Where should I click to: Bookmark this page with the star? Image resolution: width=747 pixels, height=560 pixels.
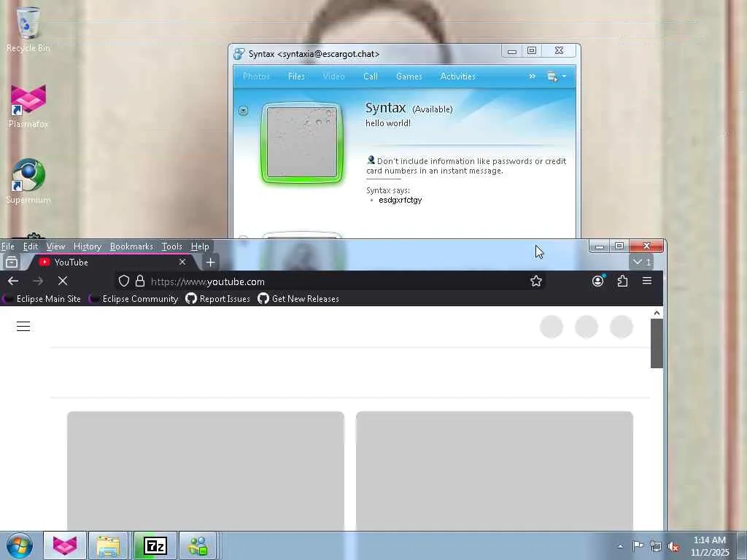point(536,281)
